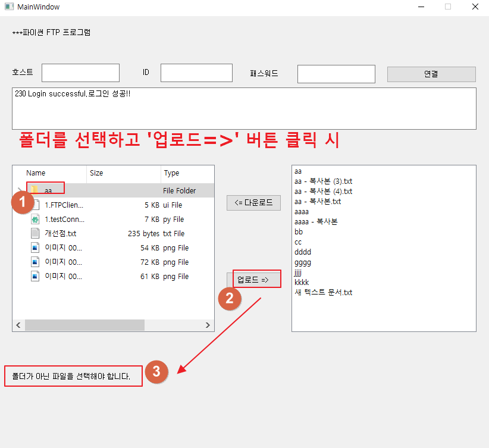Select 'jjjj' in the remote list
The image size is (489, 448).
pyautogui.click(x=298, y=272)
